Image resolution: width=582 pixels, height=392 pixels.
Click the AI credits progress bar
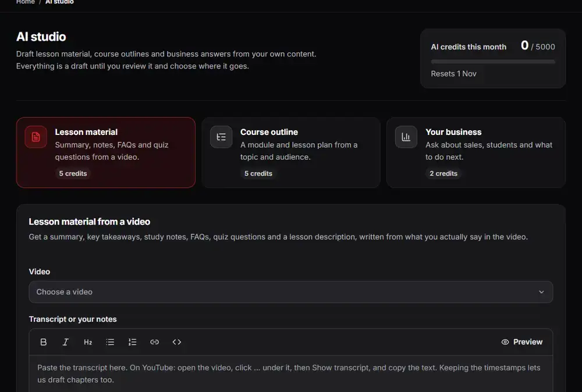pos(493,62)
